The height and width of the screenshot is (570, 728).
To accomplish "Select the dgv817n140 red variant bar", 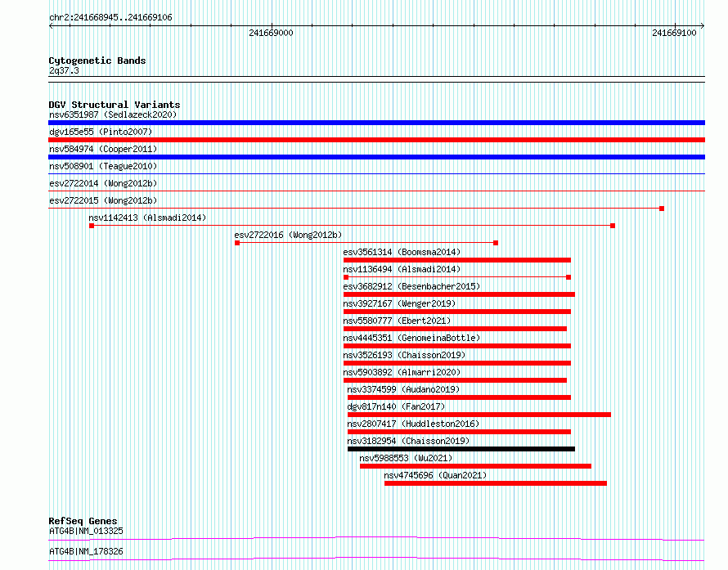I will click(479, 415).
